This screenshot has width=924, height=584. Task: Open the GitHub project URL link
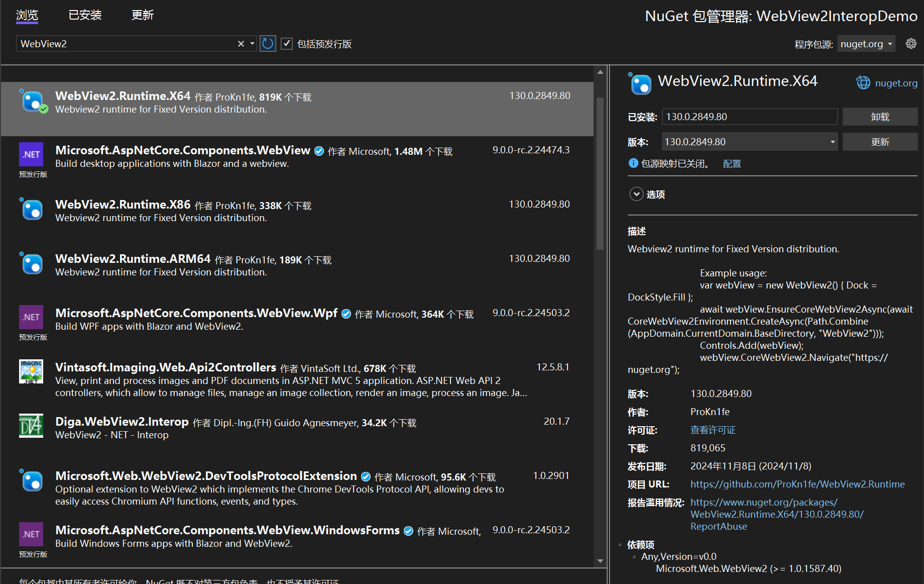797,484
